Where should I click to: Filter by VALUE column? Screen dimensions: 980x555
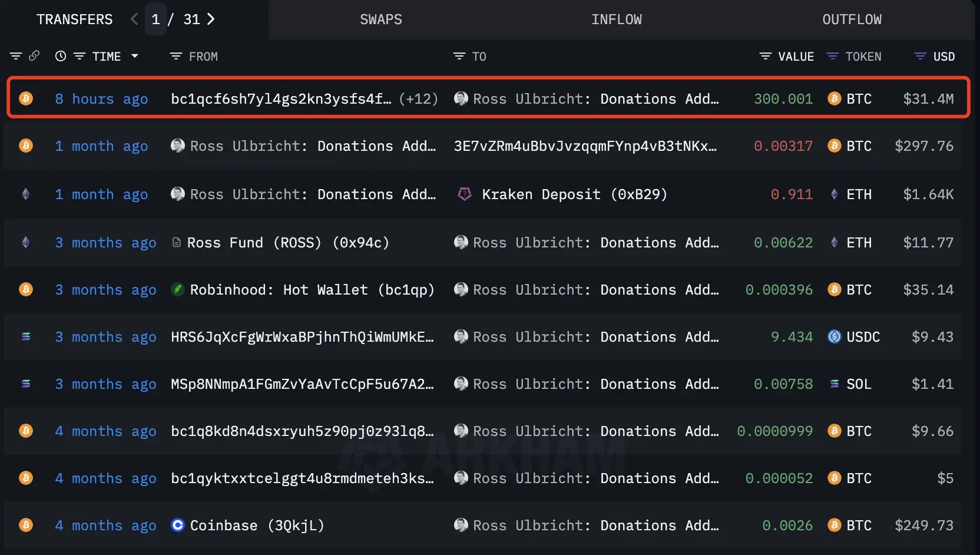(x=765, y=56)
